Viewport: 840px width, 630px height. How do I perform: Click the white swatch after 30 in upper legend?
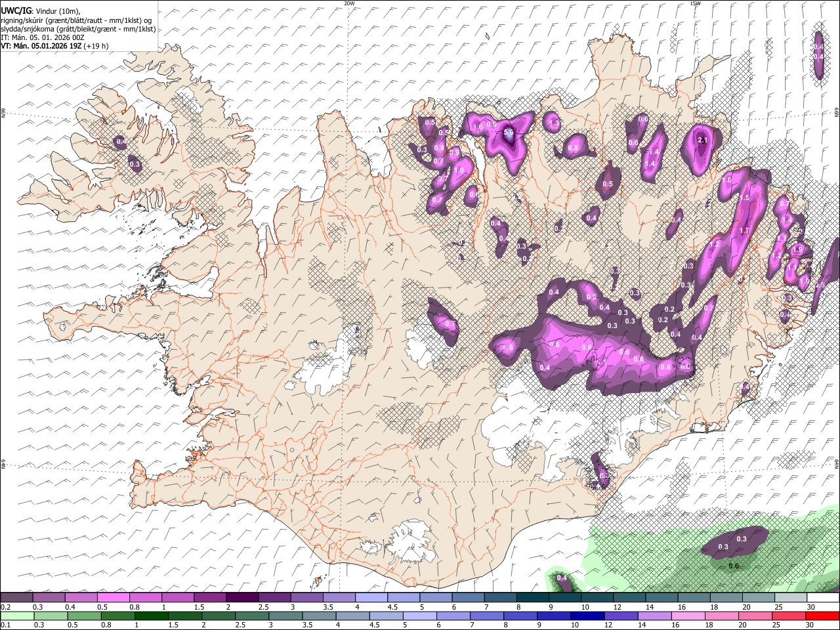tap(823, 598)
